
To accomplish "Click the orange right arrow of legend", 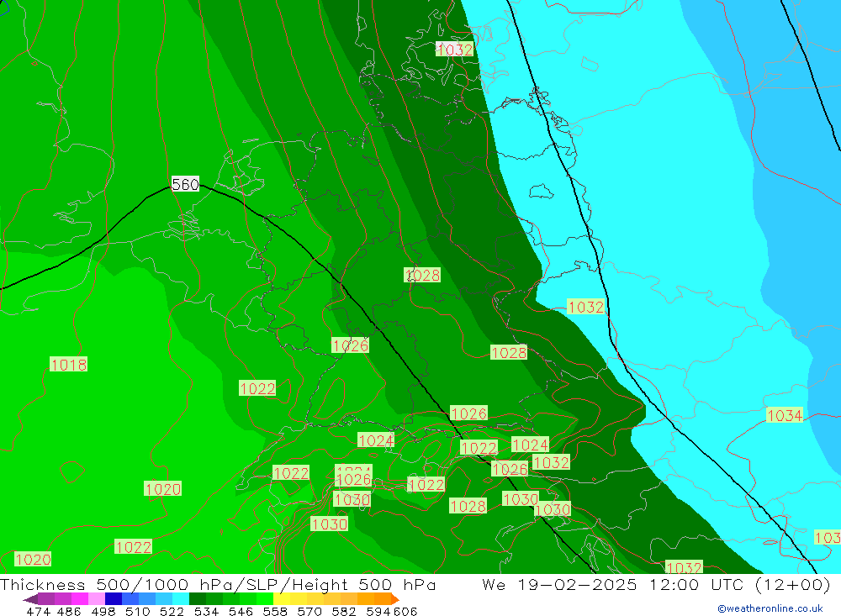I will (394, 599).
